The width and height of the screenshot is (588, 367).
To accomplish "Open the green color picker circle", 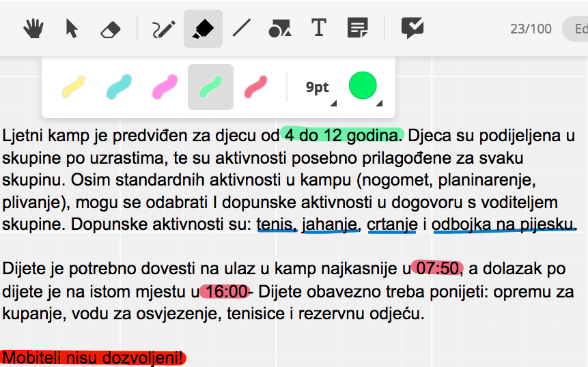I will click(363, 87).
